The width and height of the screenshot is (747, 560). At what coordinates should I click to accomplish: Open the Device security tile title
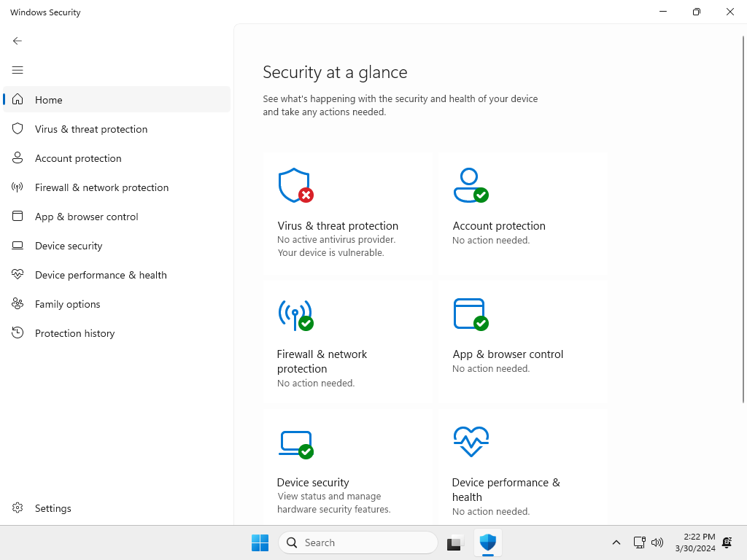click(313, 483)
